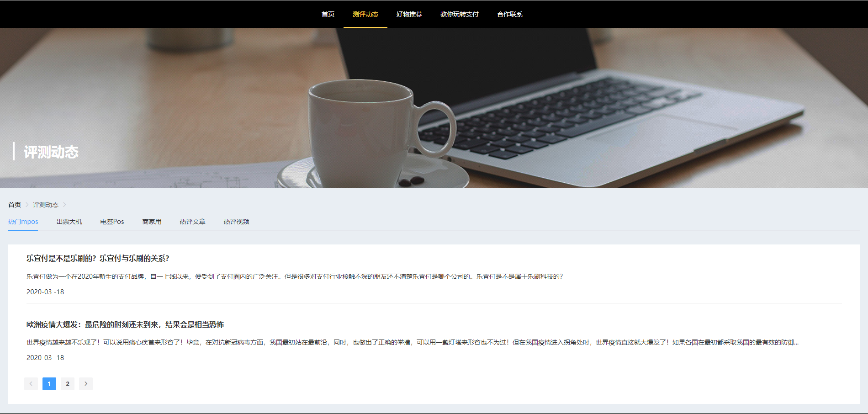Click the previous-page arrow icon in pagination

tap(31, 384)
